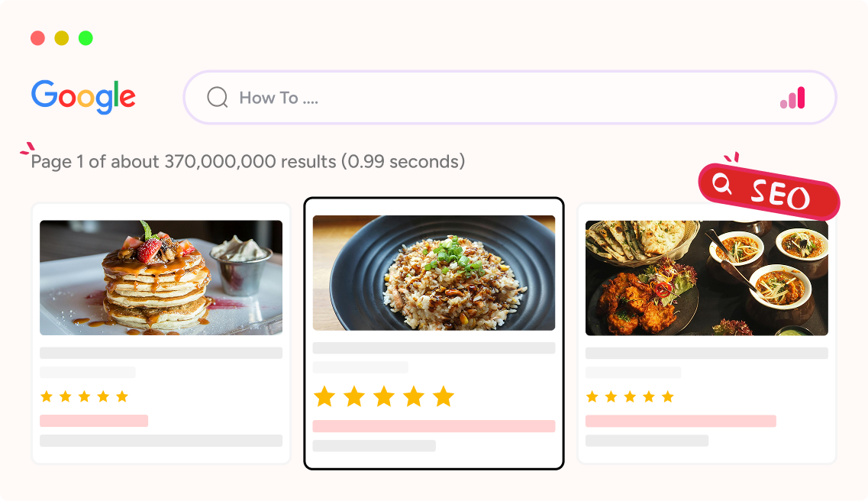Screen dimensions: 868x501
Task: Click the red SEO badge
Action: 768,191
